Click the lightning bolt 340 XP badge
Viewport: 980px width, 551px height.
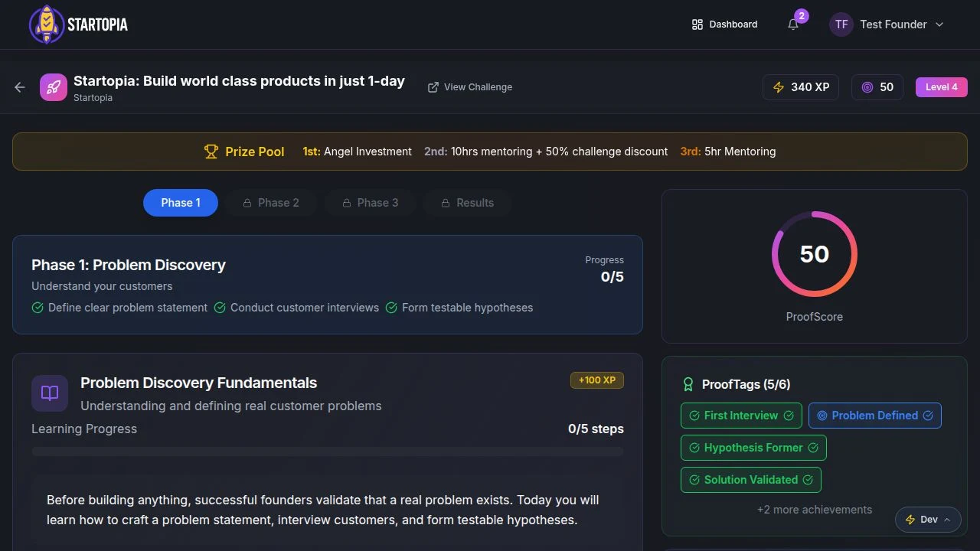coord(801,87)
